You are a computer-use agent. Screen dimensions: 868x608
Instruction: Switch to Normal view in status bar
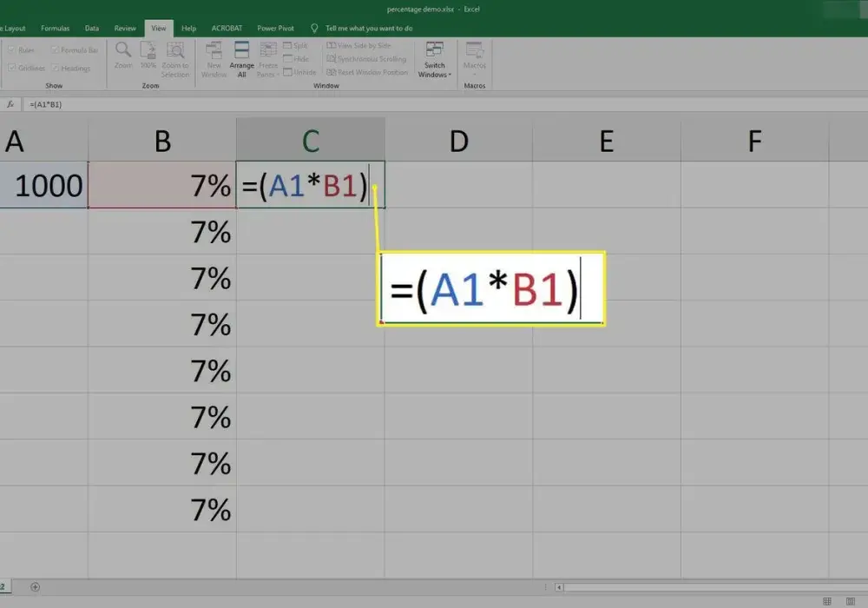(827, 601)
